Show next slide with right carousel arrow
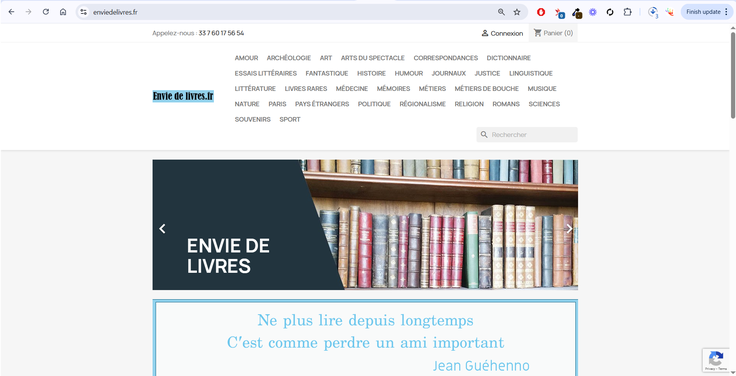 (x=569, y=229)
